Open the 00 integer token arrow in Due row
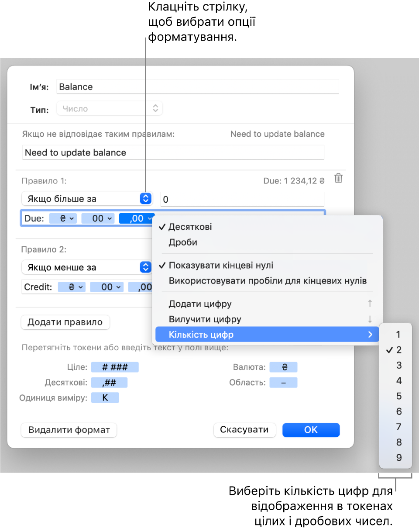Screen dimensions: 419x532 [110, 218]
